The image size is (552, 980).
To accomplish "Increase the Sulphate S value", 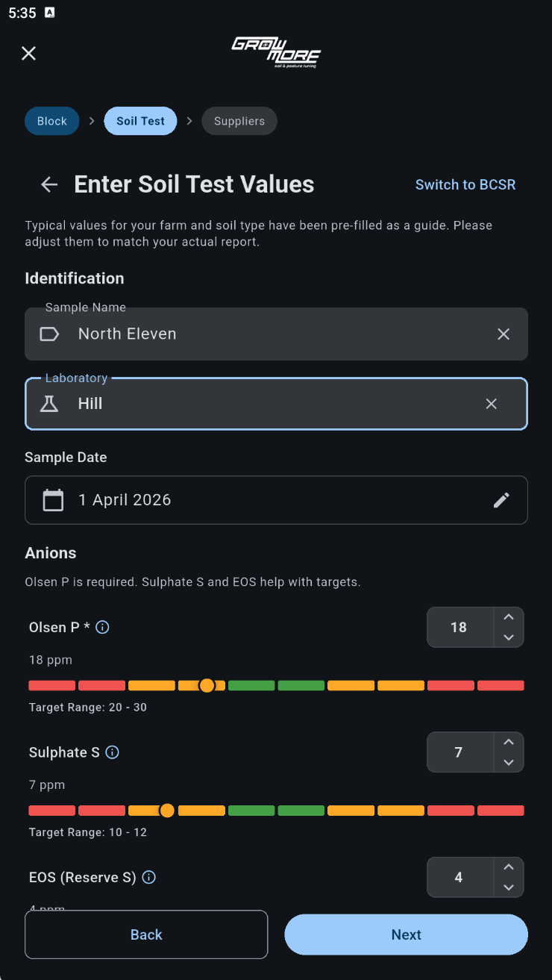I will [509, 742].
